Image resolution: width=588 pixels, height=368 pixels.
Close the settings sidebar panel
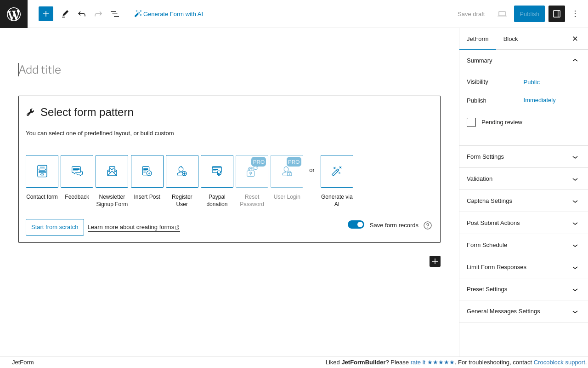click(x=575, y=39)
